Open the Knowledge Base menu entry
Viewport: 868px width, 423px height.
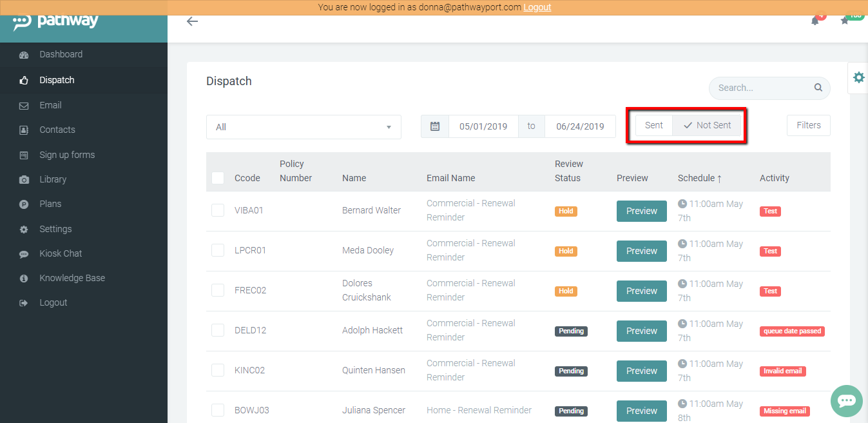(71, 277)
